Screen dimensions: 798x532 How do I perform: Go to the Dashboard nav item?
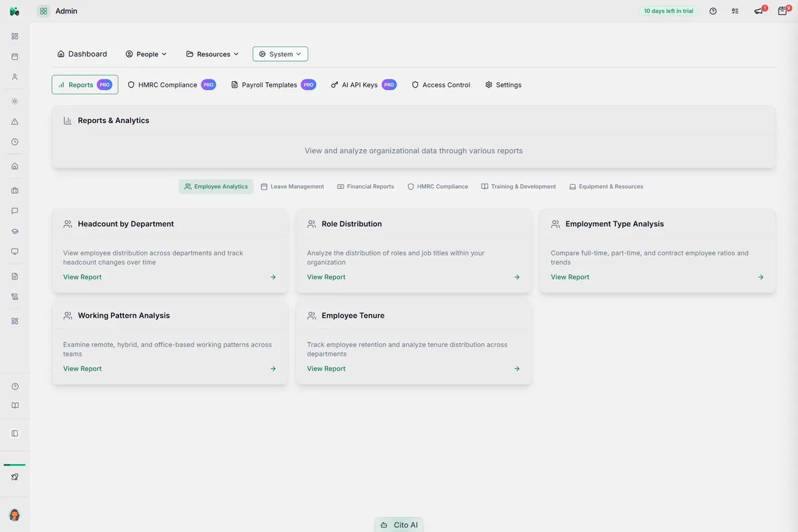click(x=82, y=54)
